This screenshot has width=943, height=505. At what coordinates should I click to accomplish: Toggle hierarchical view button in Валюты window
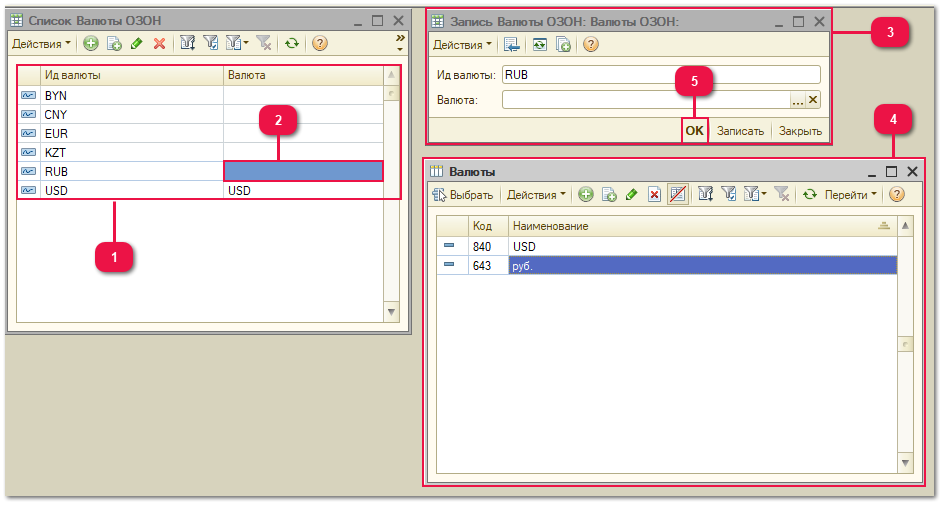(x=678, y=194)
